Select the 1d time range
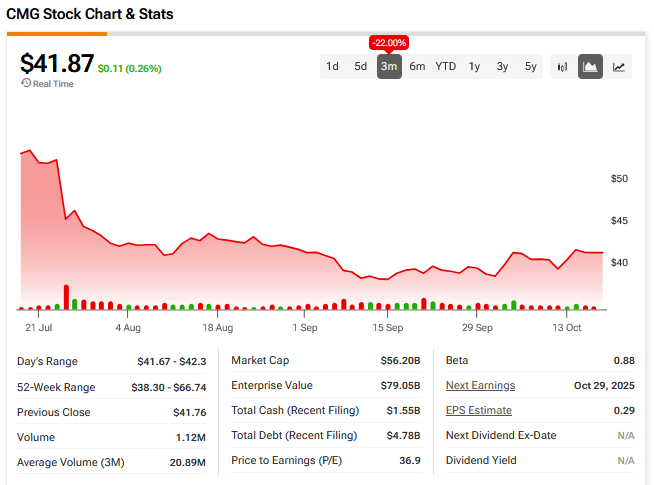The image size is (654, 485). point(332,67)
